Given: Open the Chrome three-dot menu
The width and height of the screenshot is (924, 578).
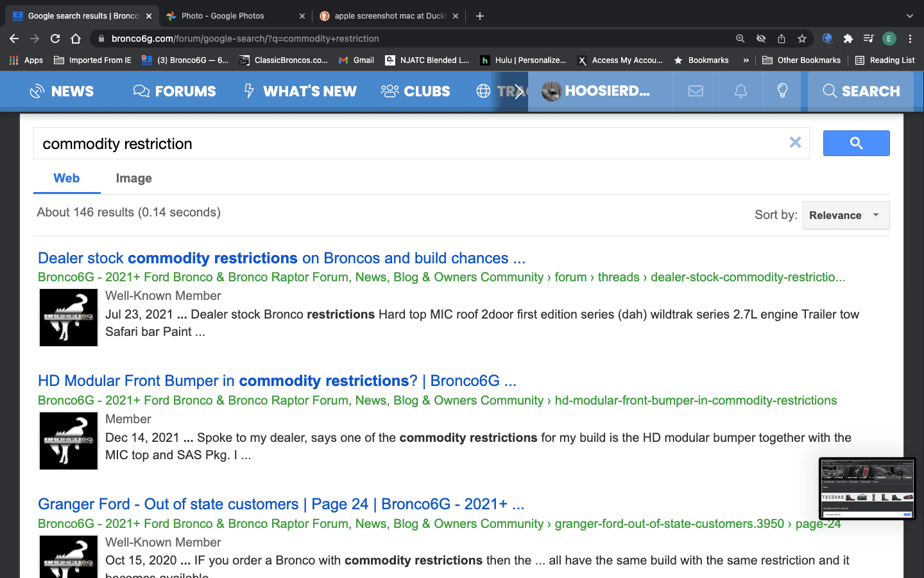Looking at the screenshot, I should click(x=910, y=39).
